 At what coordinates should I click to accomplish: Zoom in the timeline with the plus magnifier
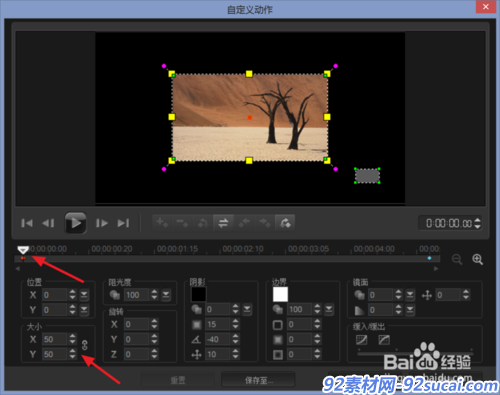point(477,259)
